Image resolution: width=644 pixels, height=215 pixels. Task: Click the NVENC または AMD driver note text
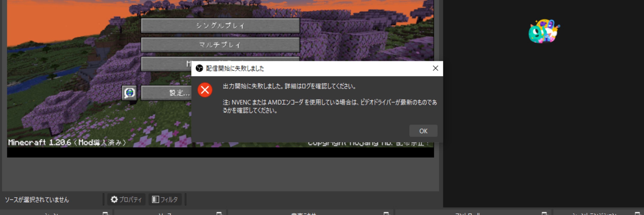click(x=330, y=106)
